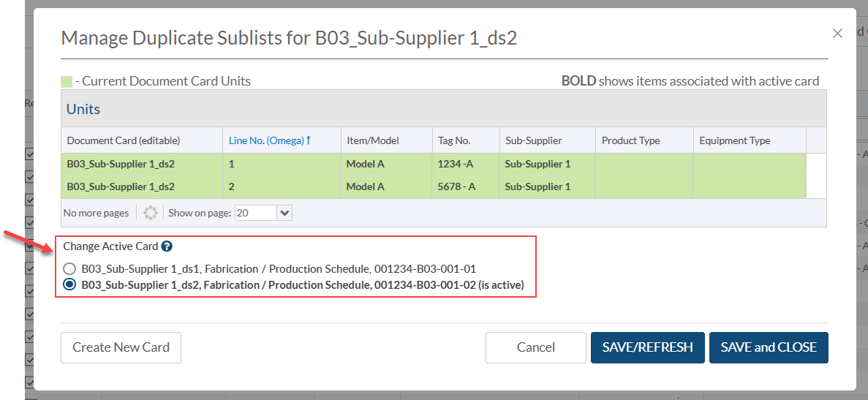868x400 pixels.
Task: Click the Tag No. column header
Action: point(453,140)
